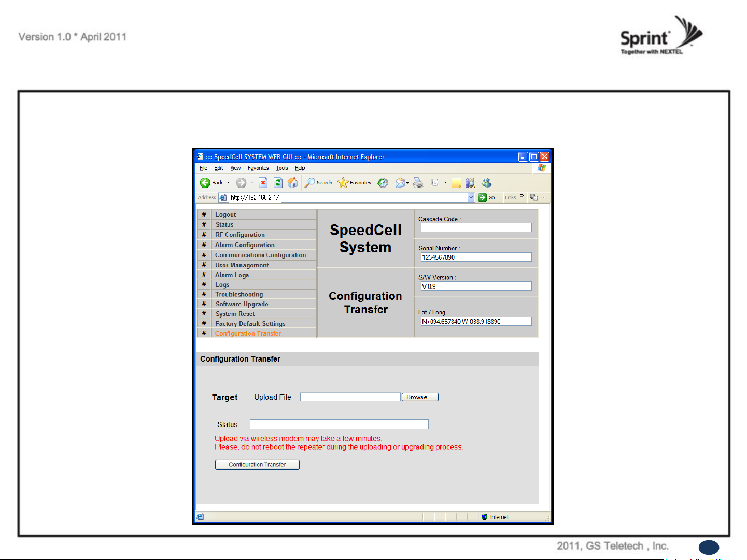Click the Browse... button
The height and width of the screenshot is (560, 747).
coord(420,397)
